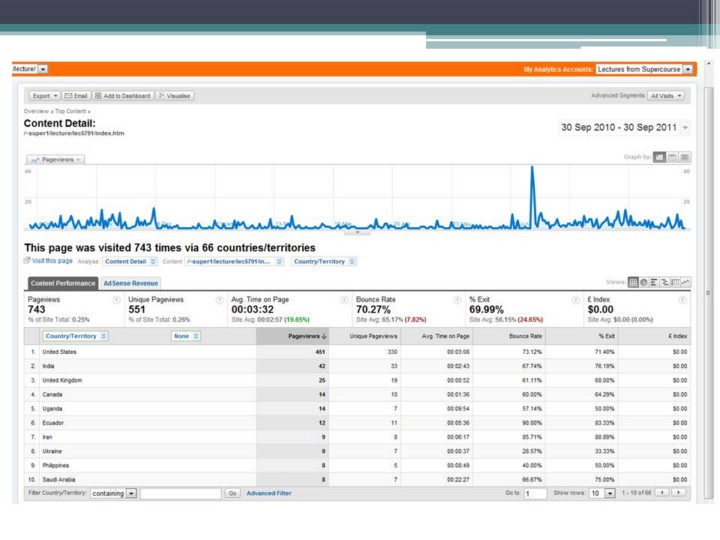Open the Advanced Segments All Visits dropdown
The image size is (720, 540).
(x=666, y=95)
